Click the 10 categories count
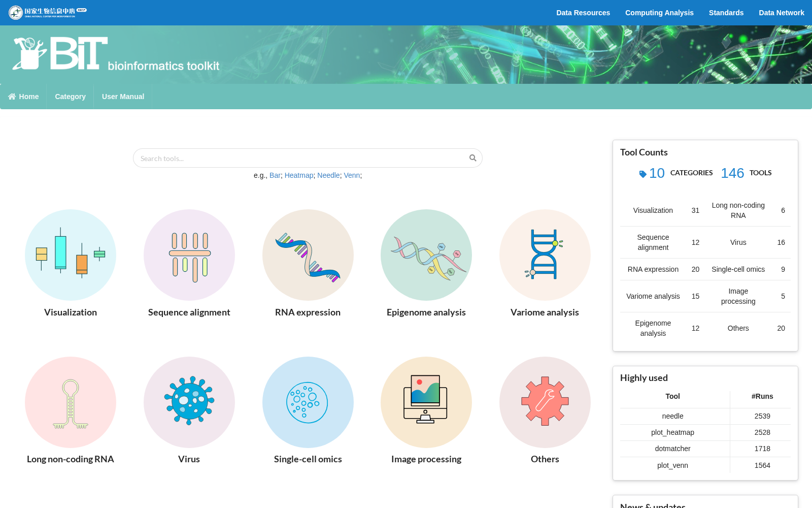 657,173
